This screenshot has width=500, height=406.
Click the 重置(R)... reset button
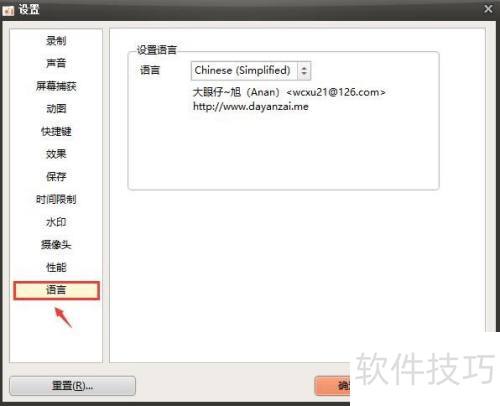72,386
